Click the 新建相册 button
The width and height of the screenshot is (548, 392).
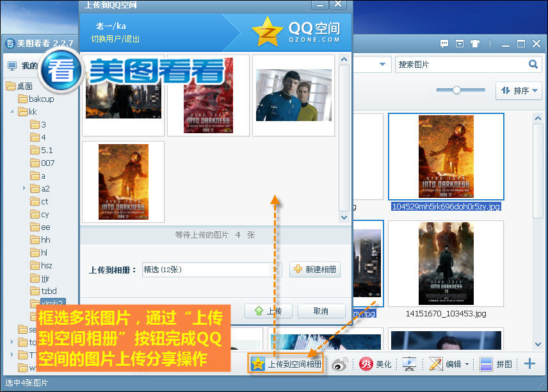click(315, 269)
